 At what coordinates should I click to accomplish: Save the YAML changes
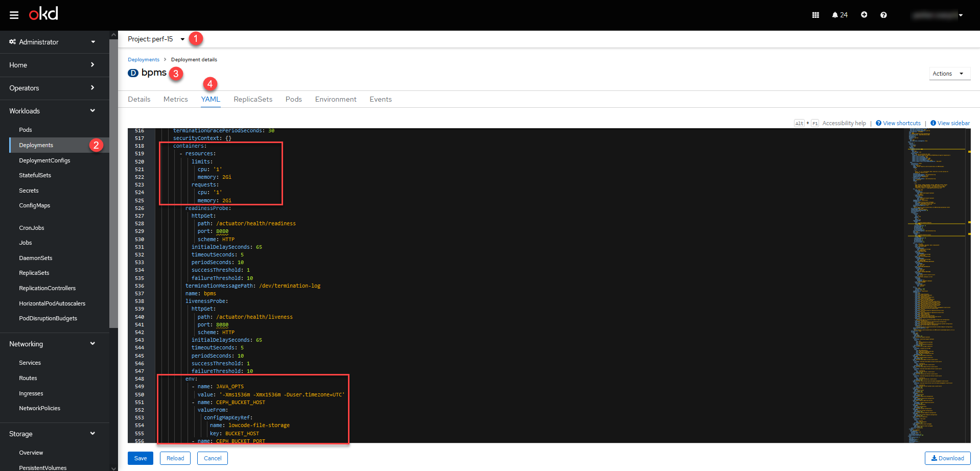tap(141, 458)
